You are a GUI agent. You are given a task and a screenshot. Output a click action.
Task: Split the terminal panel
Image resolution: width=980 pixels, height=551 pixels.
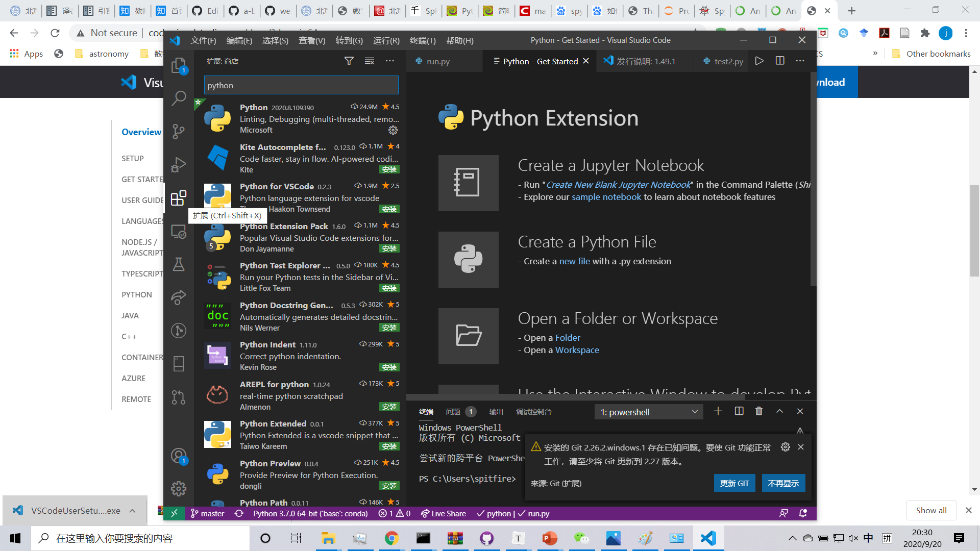(x=739, y=412)
